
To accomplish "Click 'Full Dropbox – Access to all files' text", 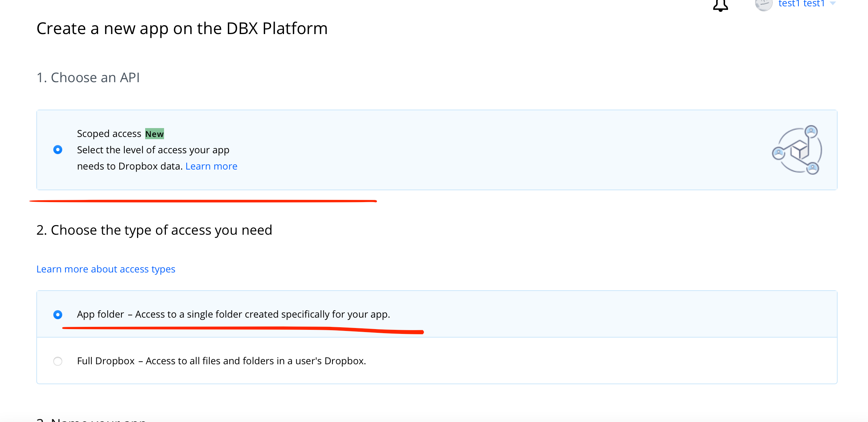I will [x=221, y=361].
